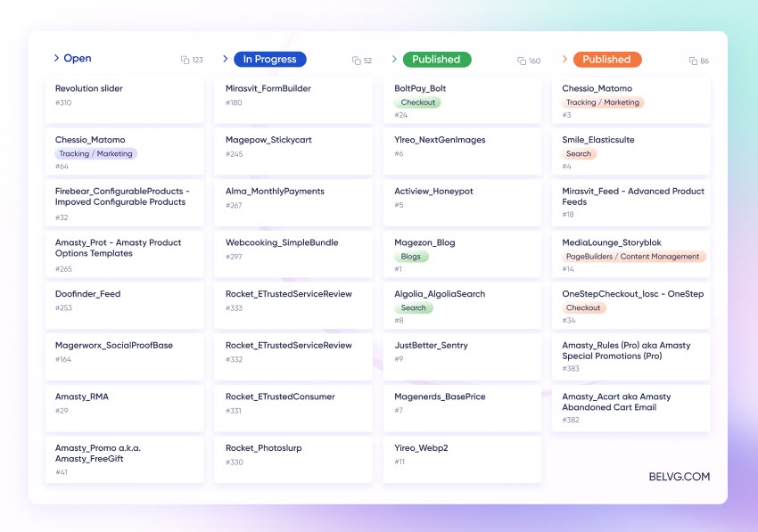The height and width of the screenshot is (532, 758).
Task: Collapse the In Progress column chevron
Action: pos(226,59)
